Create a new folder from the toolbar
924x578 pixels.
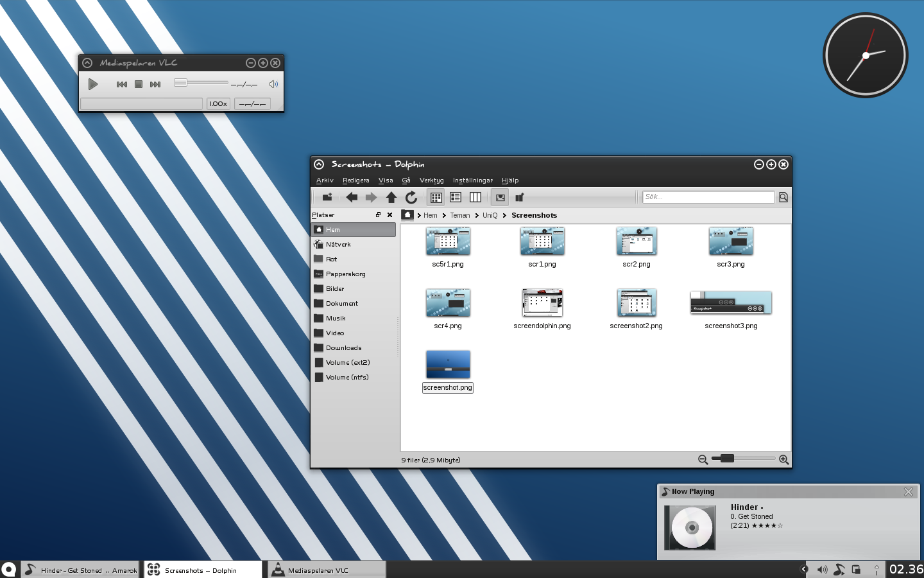pyautogui.click(x=327, y=197)
